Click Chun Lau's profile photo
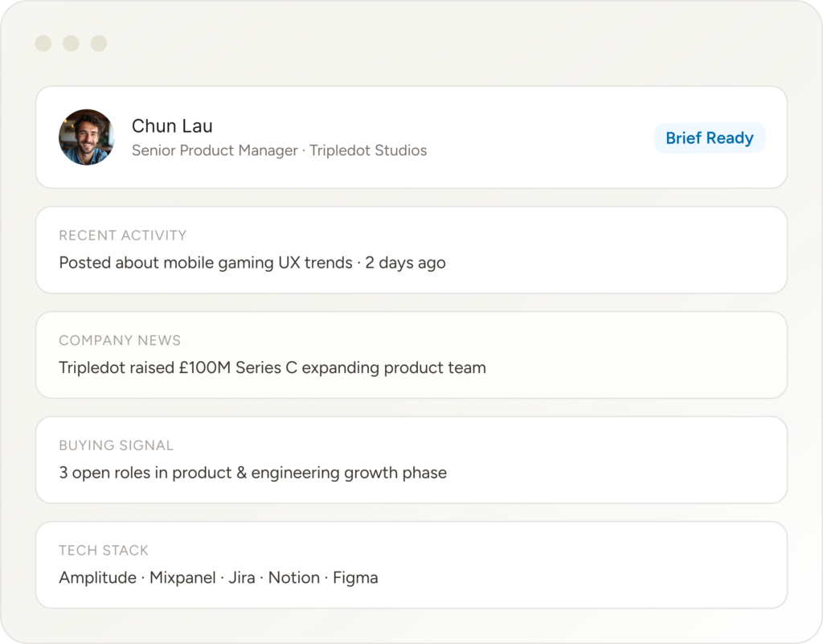Screen dimensions: 823x644 point(86,137)
